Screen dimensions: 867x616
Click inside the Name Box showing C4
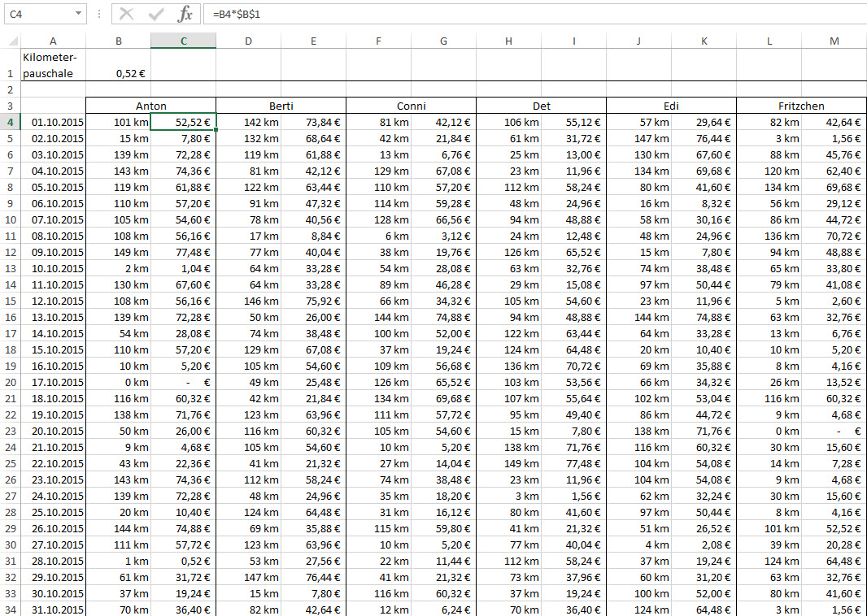(x=37, y=14)
